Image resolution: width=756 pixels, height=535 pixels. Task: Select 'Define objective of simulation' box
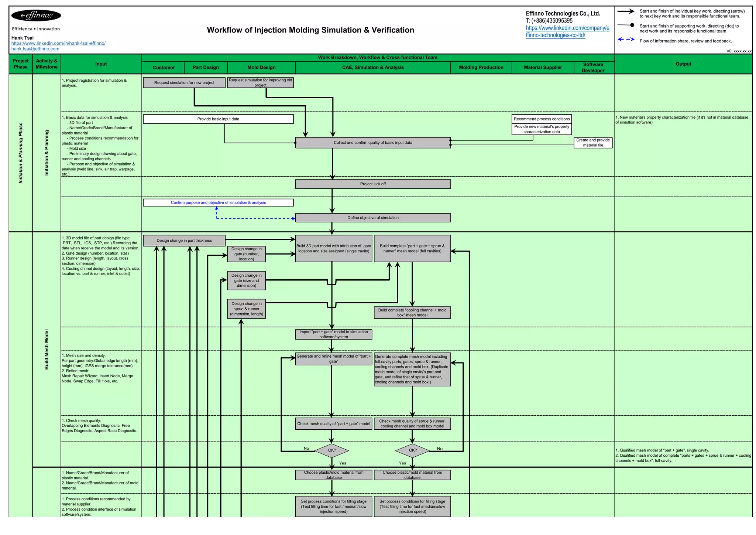coord(373,218)
